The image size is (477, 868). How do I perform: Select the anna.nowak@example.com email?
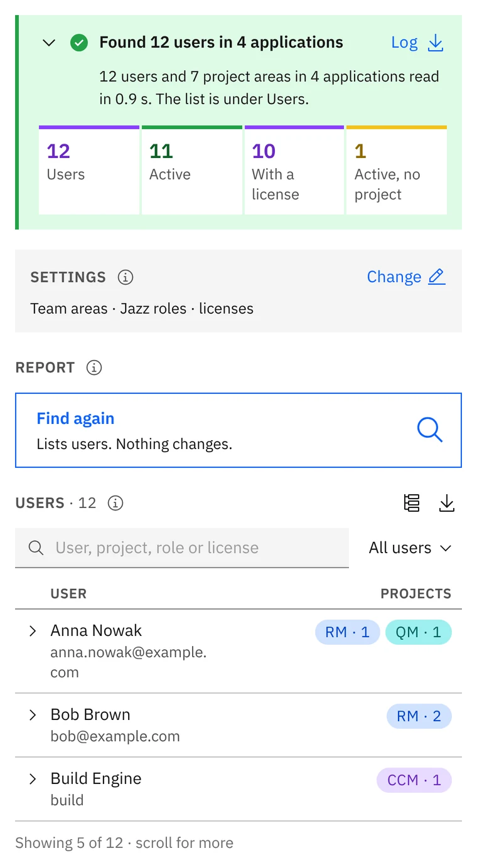(x=128, y=662)
